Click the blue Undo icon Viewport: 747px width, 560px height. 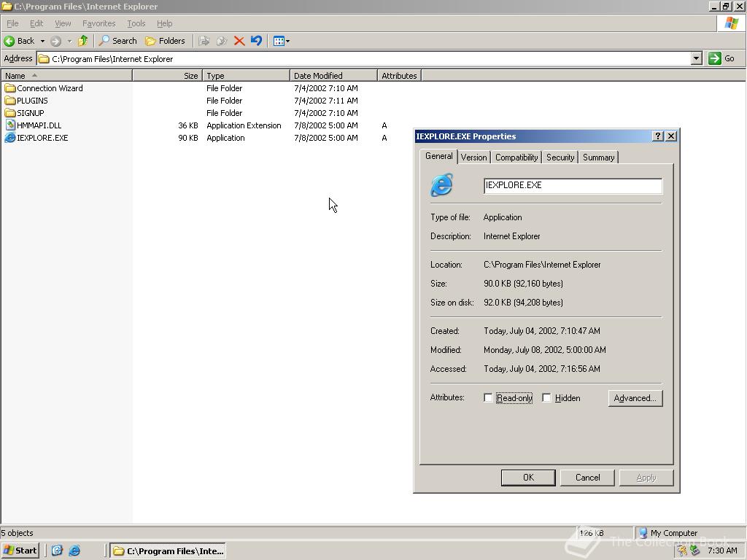pos(256,41)
